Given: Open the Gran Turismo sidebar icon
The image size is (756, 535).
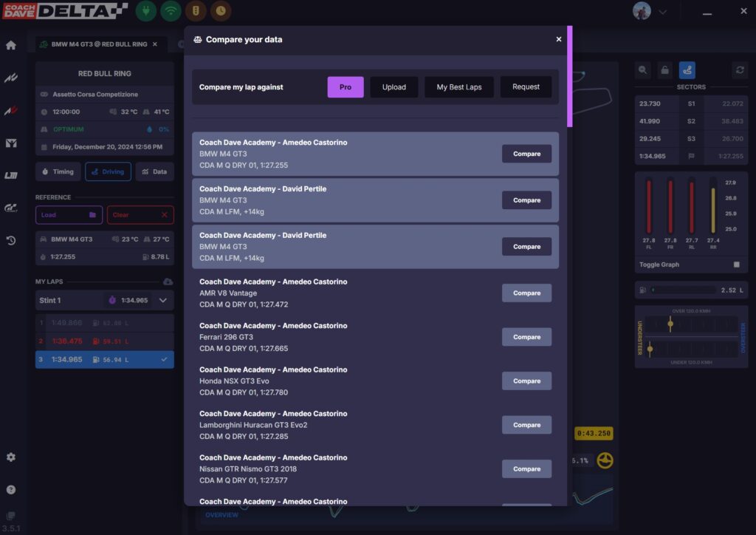Looking at the screenshot, I should tap(11, 208).
